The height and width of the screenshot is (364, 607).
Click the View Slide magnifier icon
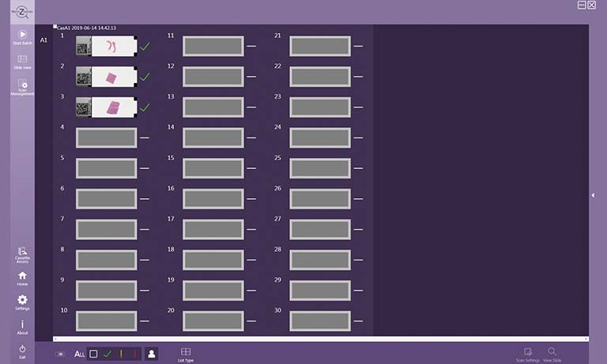[552, 352]
